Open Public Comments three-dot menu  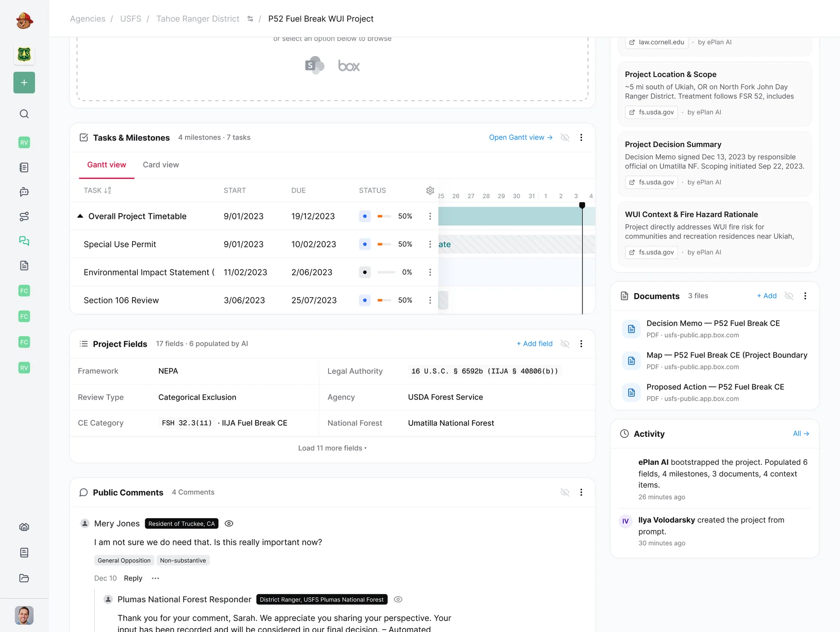click(581, 492)
